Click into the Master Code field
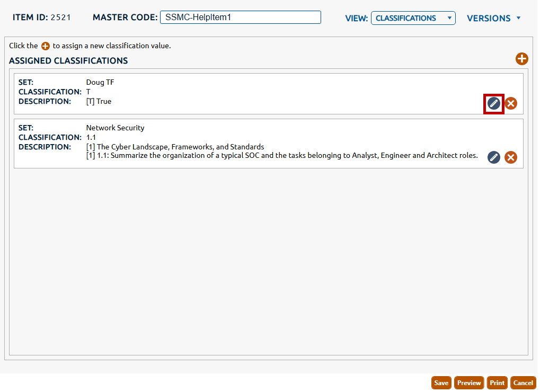Viewport: 540px width, 392px height. click(240, 17)
